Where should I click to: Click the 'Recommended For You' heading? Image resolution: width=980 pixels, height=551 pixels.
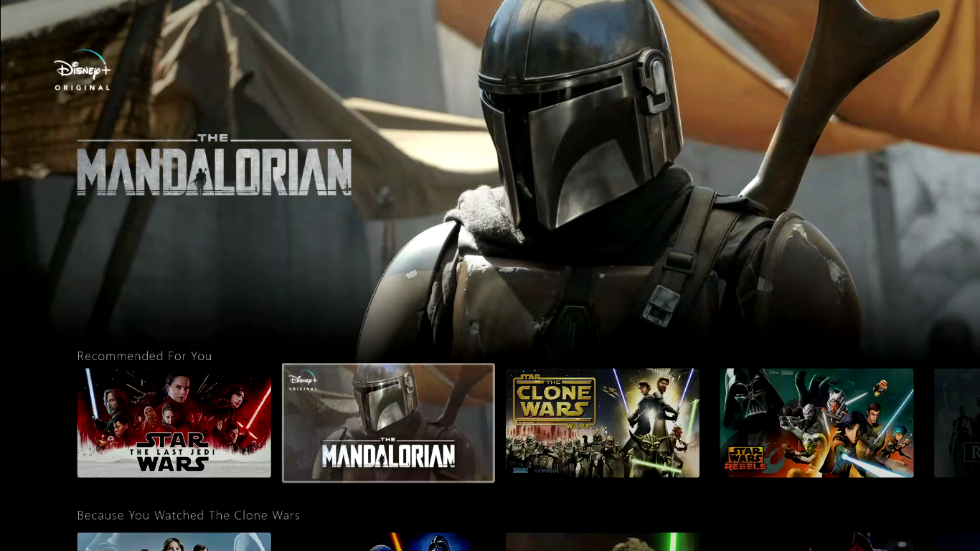click(x=145, y=356)
